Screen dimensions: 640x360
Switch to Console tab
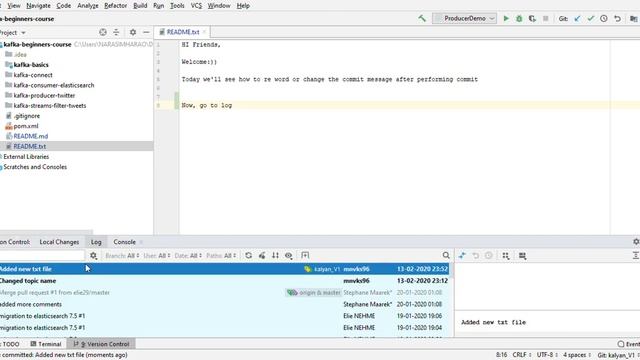pyautogui.click(x=124, y=242)
